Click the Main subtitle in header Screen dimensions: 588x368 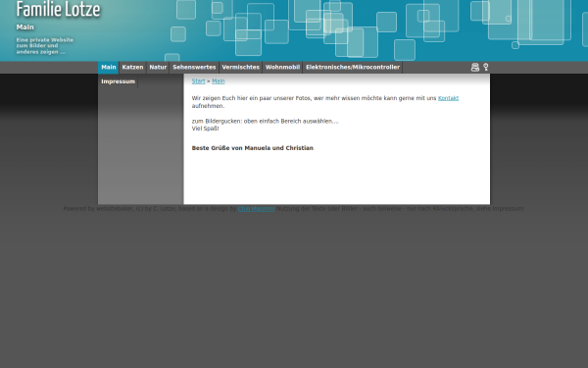tap(25, 27)
